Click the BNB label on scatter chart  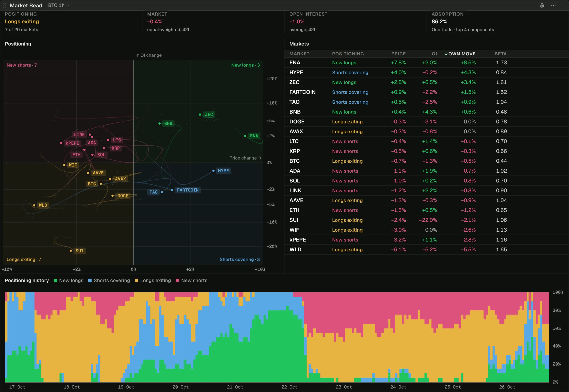pos(168,124)
